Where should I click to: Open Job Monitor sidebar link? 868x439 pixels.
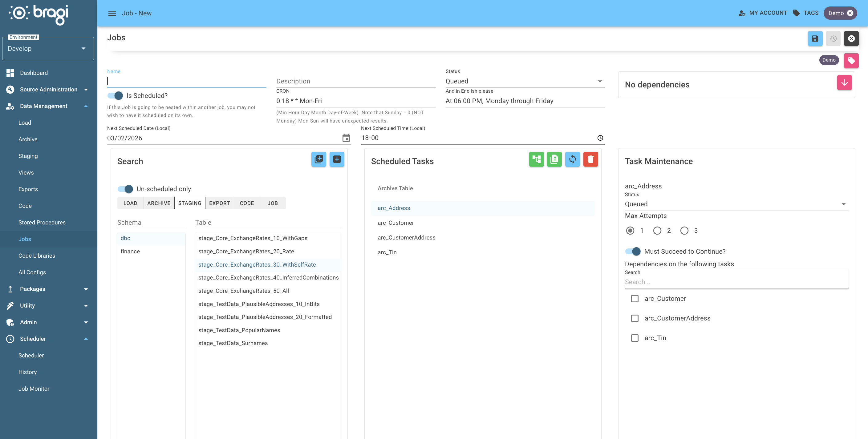34,389
